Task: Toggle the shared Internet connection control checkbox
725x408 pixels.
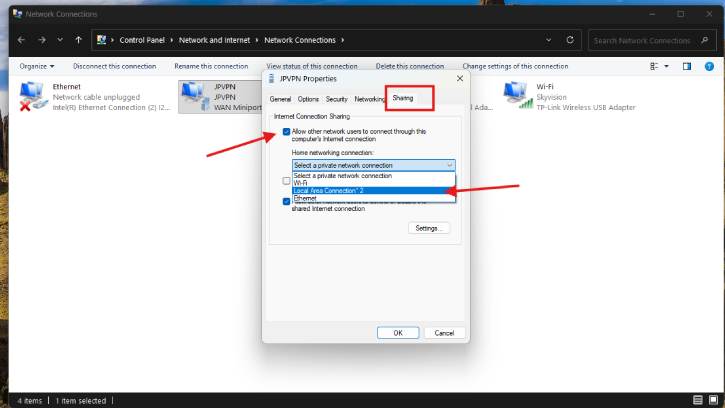Action: (x=286, y=201)
